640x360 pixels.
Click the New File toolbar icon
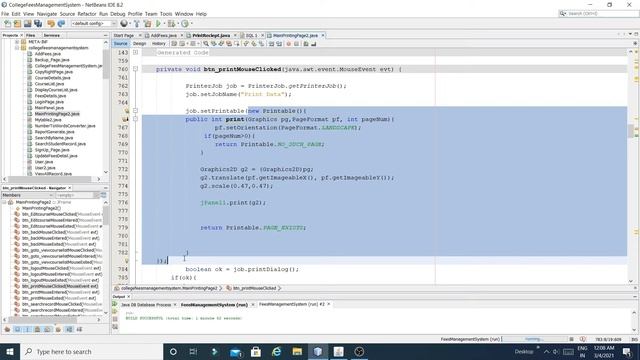coord(7,24)
